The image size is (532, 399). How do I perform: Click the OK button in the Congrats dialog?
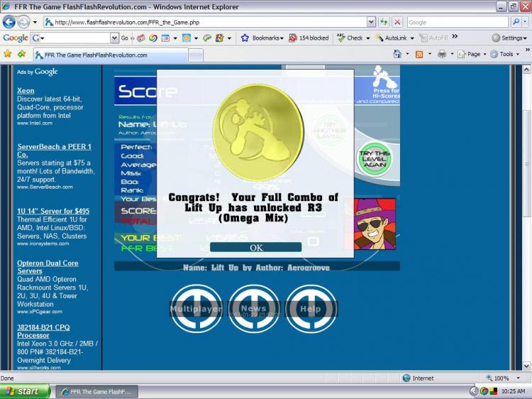click(256, 247)
